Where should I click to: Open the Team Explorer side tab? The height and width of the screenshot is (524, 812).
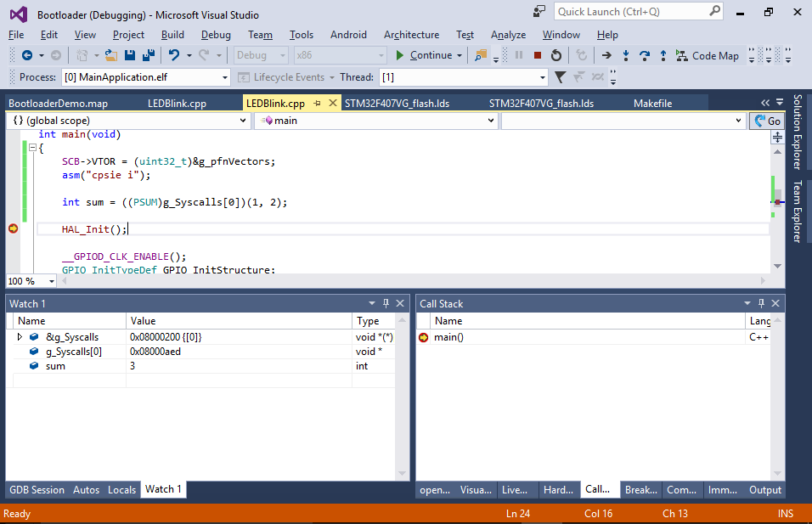tap(798, 211)
